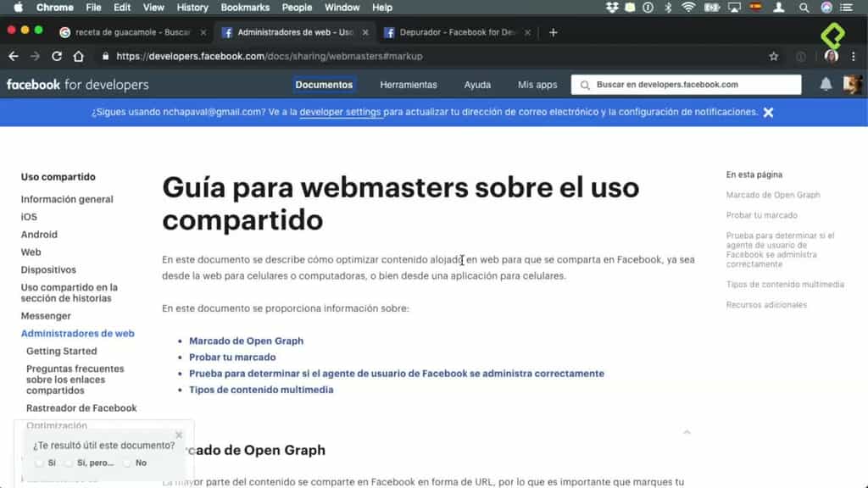The image size is (868, 488).
Task: Click the site security padlock icon
Action: 105,57
